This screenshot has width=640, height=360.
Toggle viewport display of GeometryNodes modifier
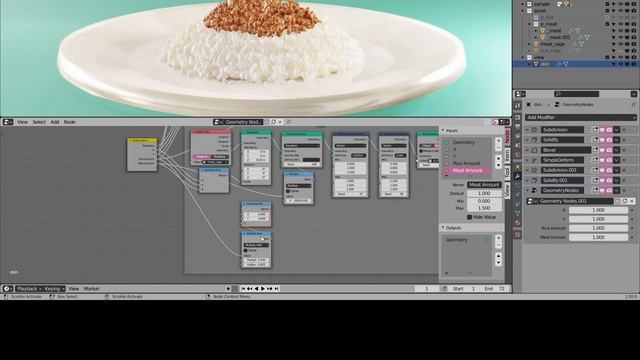pyautogui.click(x=602, y=191)
